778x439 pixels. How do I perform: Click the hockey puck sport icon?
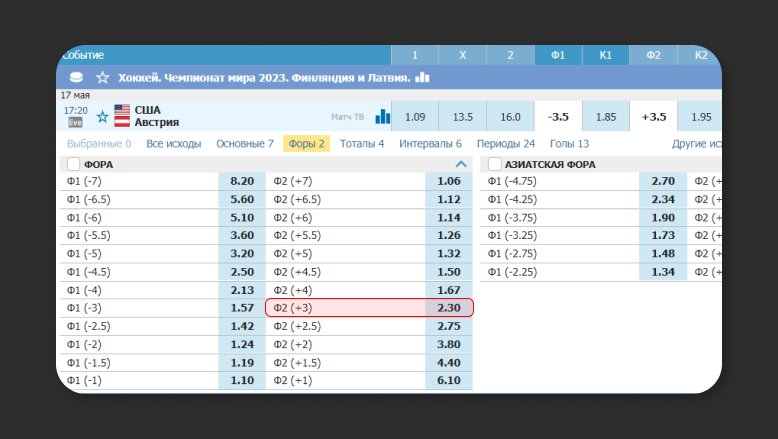tap(76, 77)
